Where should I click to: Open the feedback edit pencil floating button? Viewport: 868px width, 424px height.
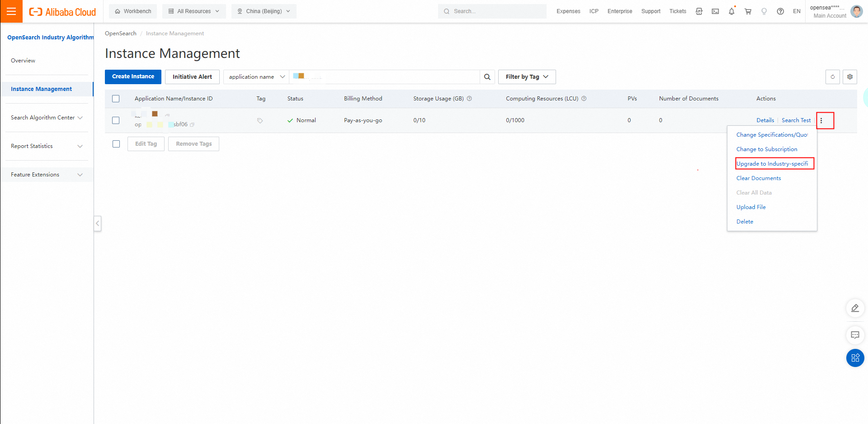855,308
